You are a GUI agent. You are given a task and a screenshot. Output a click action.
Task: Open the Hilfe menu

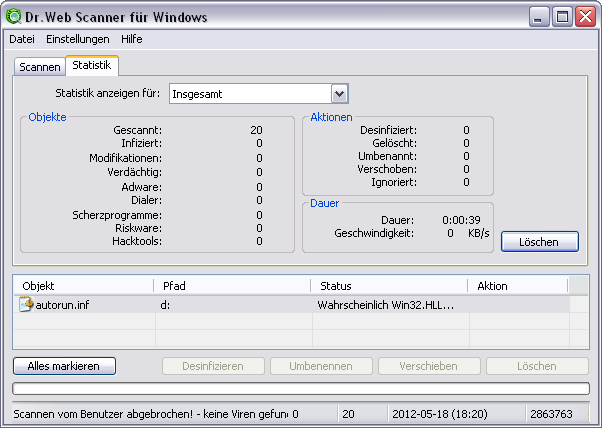132,39
